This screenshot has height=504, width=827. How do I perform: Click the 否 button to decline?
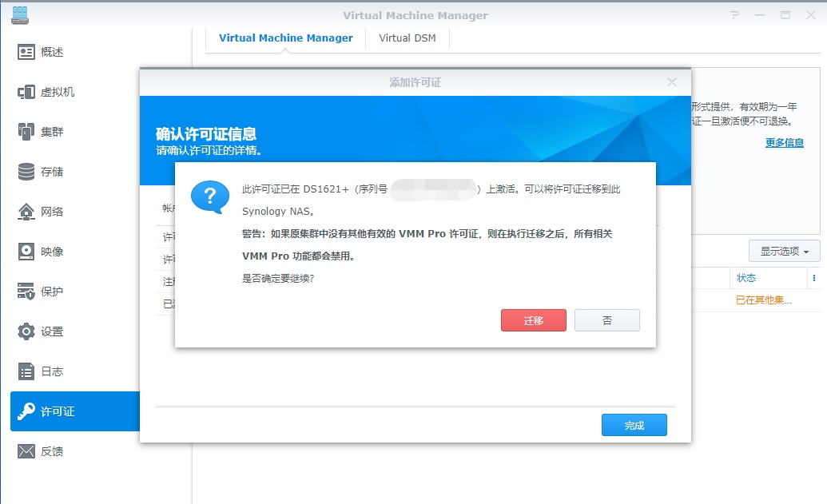click(x=607, y=320)
